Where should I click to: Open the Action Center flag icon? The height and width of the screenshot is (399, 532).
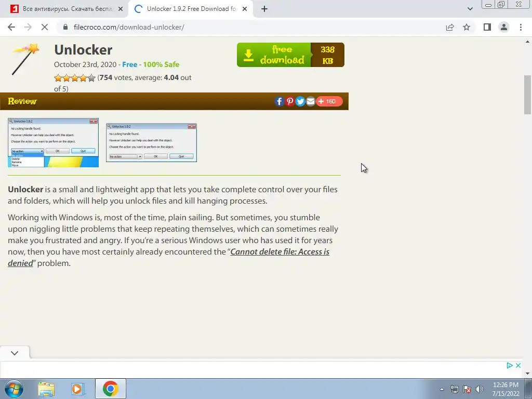[467, 389]
